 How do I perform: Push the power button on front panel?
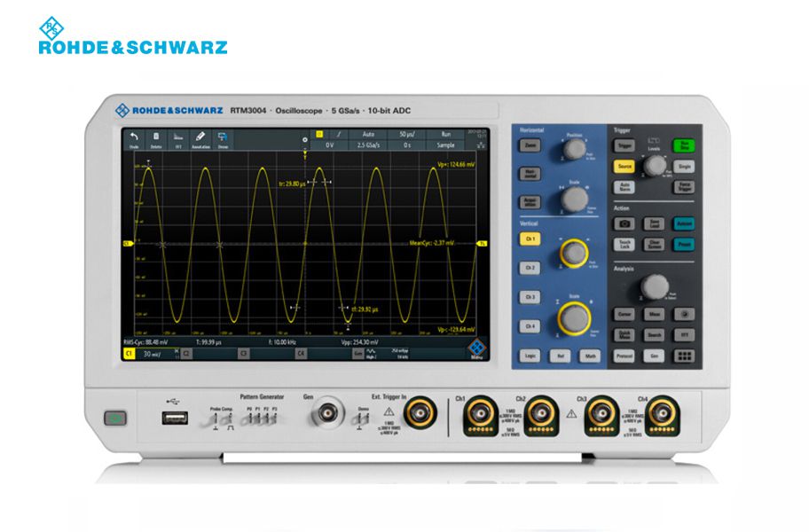[115, 418]
